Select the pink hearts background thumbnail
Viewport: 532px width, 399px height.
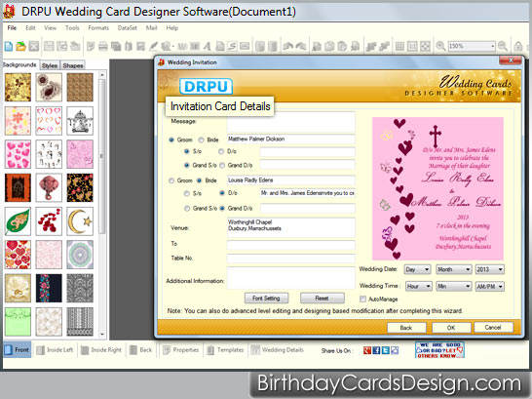point(18,154)
